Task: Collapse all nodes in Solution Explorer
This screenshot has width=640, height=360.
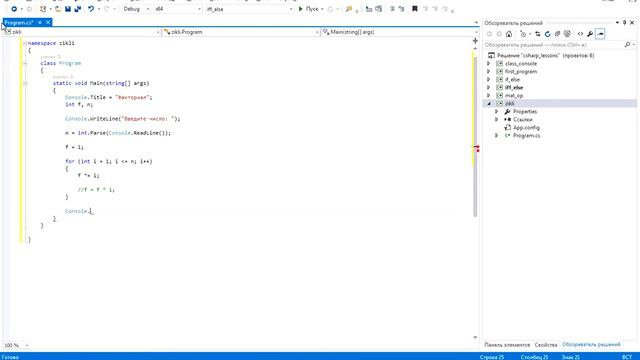Action: (x=557, y=34)
